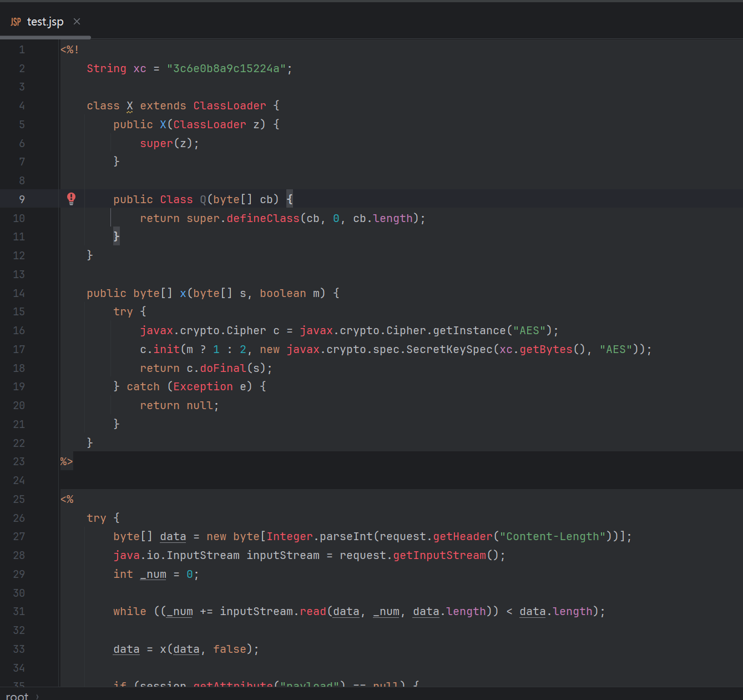The height and width of the screenshot is (700, 743).
Task: Click the false argument on line 33
Action: click(x=230, y=649)
